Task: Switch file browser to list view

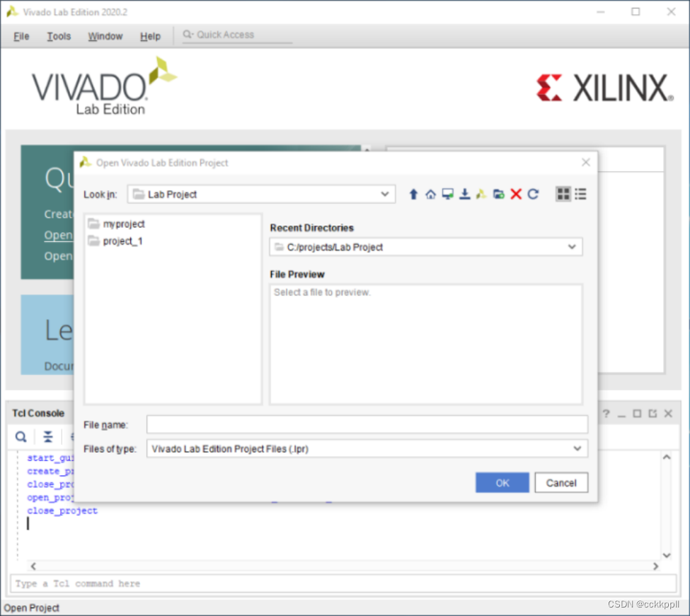Action: point(580,194)
